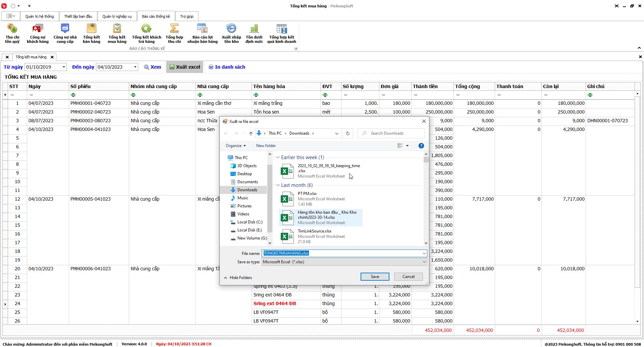Open the Từ ngày date dropdown
This screenshot has width=644, height=347.
coord(64,67)
